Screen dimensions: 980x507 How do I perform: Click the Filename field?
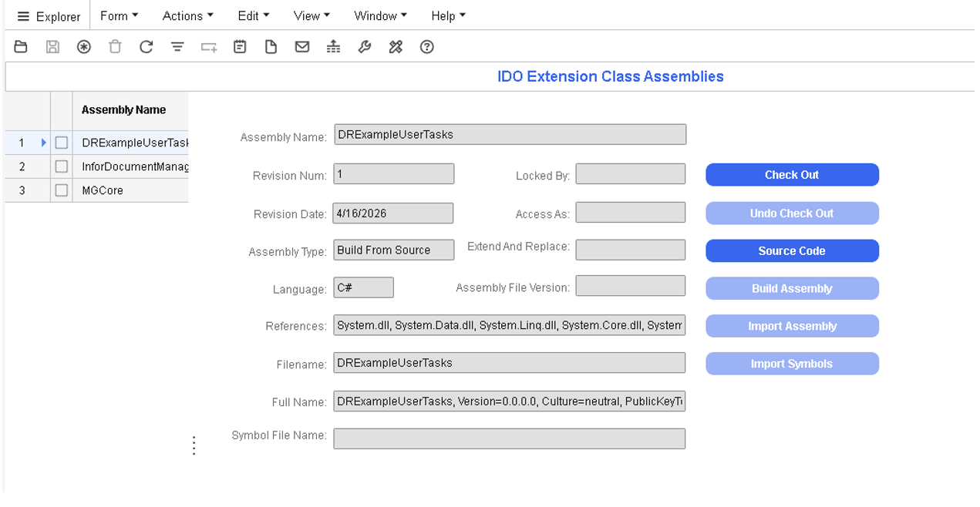click(x=510, y=363)
